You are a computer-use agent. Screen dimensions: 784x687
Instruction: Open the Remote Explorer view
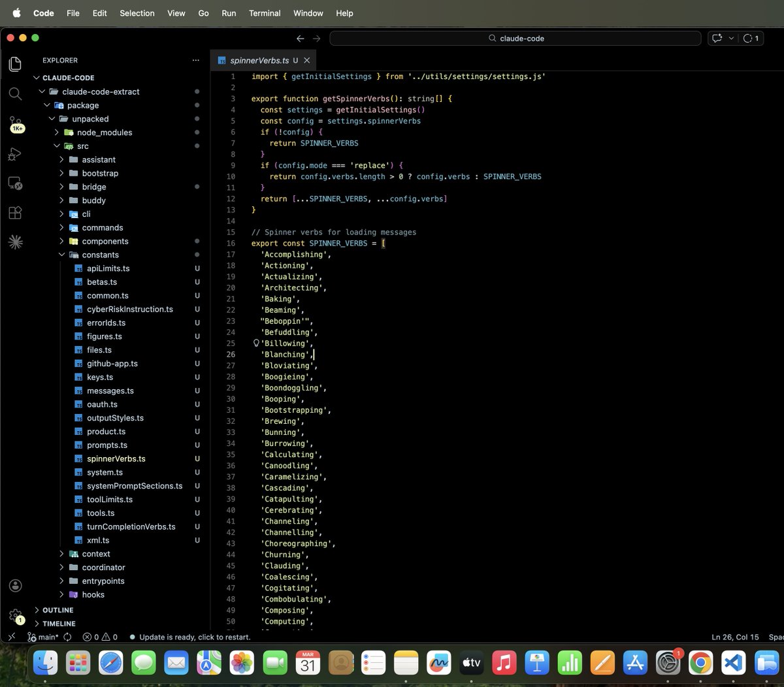pos(15,184)
